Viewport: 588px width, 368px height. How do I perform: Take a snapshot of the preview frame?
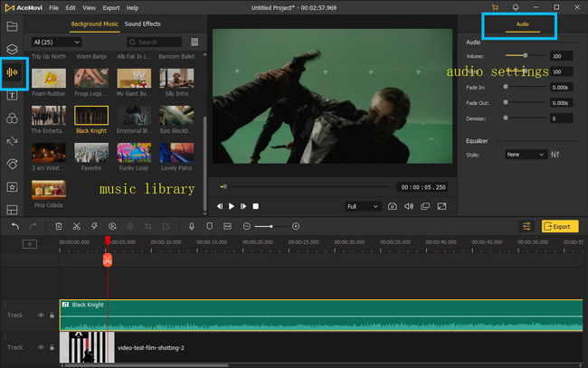[x=393, y=206]
